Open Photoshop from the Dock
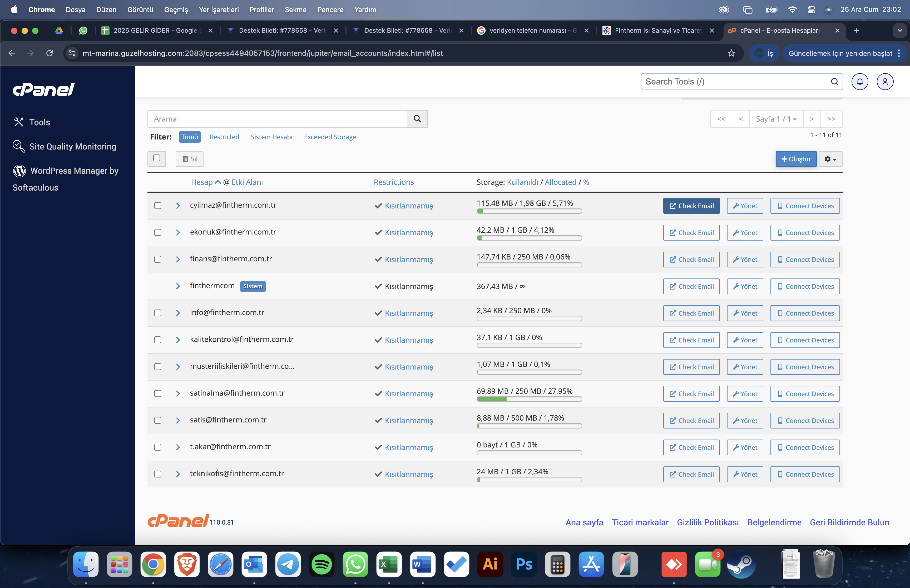Screen dimensions: 910x588 [x=524, y=564]
